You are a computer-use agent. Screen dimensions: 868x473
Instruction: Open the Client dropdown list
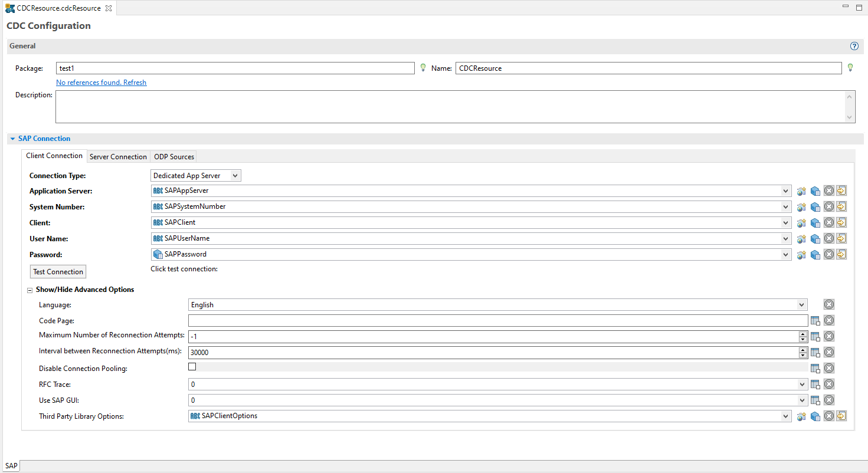(785, 223)
